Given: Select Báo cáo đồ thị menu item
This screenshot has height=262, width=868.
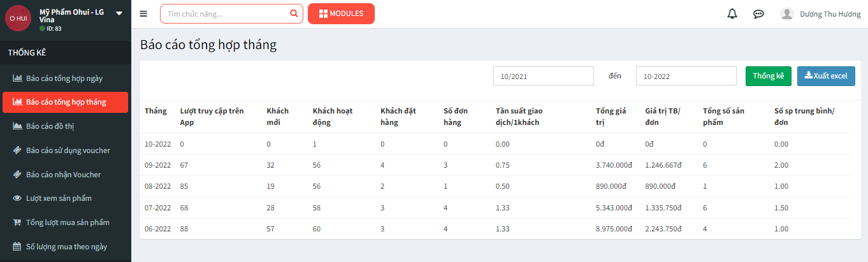Looking at the screenshot, I should click(50, 126).
